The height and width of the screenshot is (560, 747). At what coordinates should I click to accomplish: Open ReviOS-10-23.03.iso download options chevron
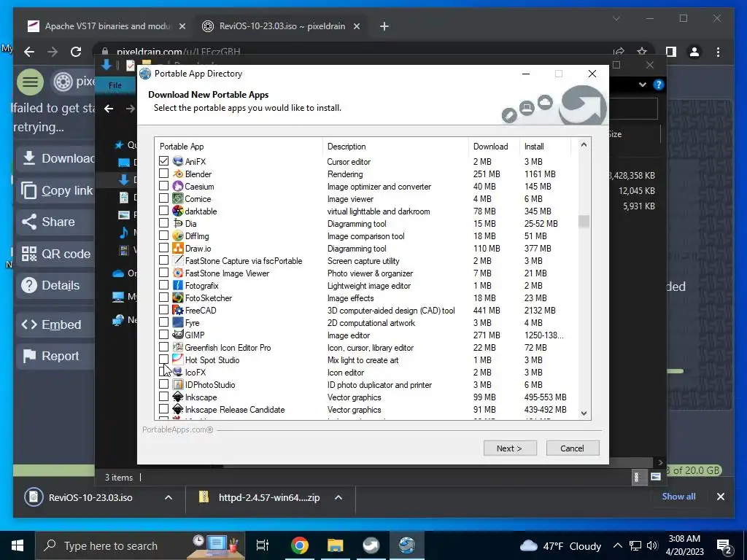pos(169,497)
